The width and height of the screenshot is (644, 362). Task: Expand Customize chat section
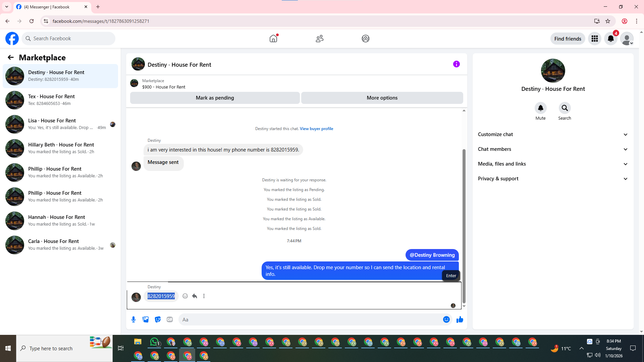(x=553, y=134)
